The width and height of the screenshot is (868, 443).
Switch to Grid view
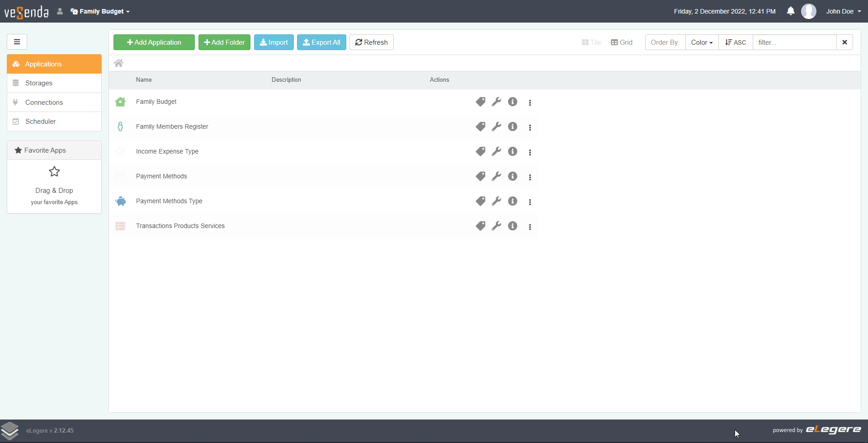[622, 42]
